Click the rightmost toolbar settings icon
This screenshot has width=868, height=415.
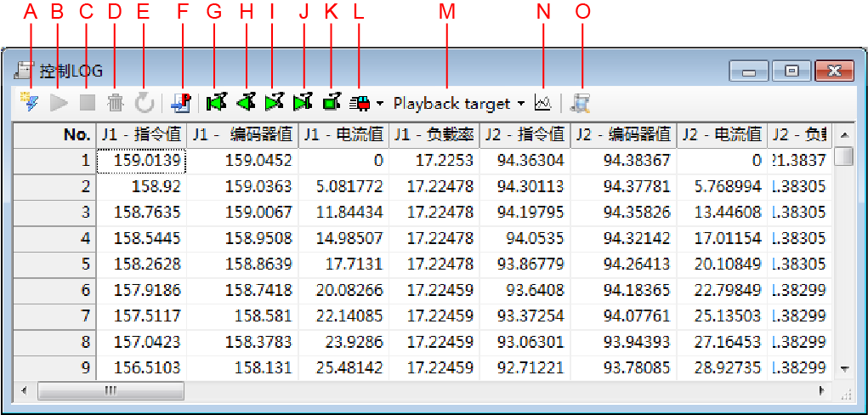(x=582, y=104)
